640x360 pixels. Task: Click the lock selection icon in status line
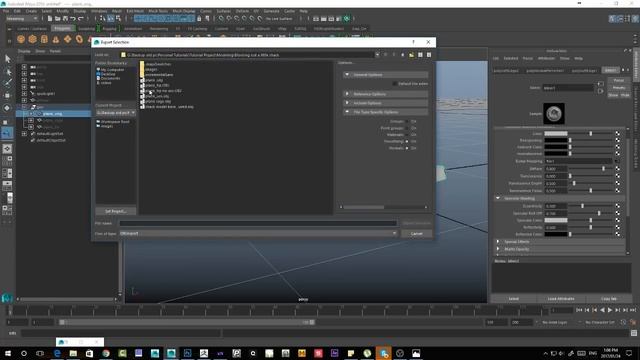199,18
